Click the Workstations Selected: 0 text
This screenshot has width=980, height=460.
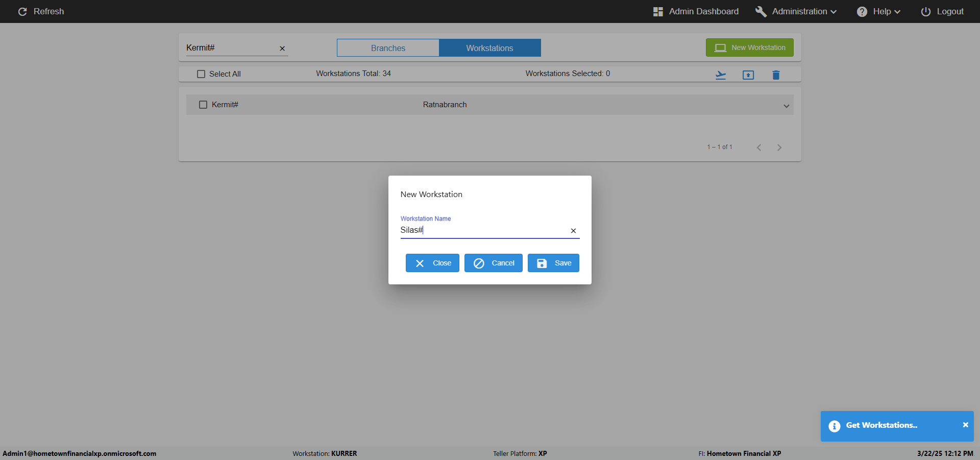568,74
